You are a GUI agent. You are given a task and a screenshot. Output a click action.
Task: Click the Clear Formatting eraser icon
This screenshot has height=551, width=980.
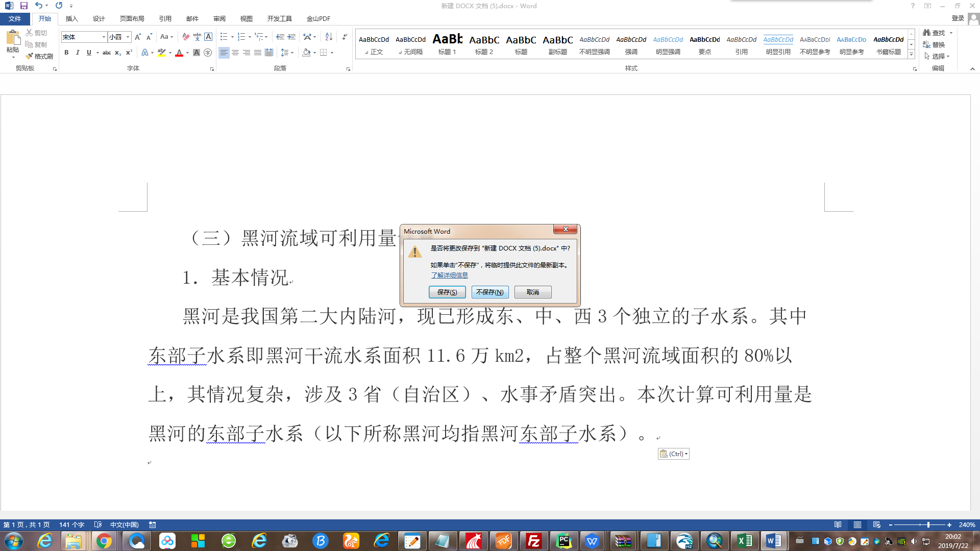[x=186, y=37]
